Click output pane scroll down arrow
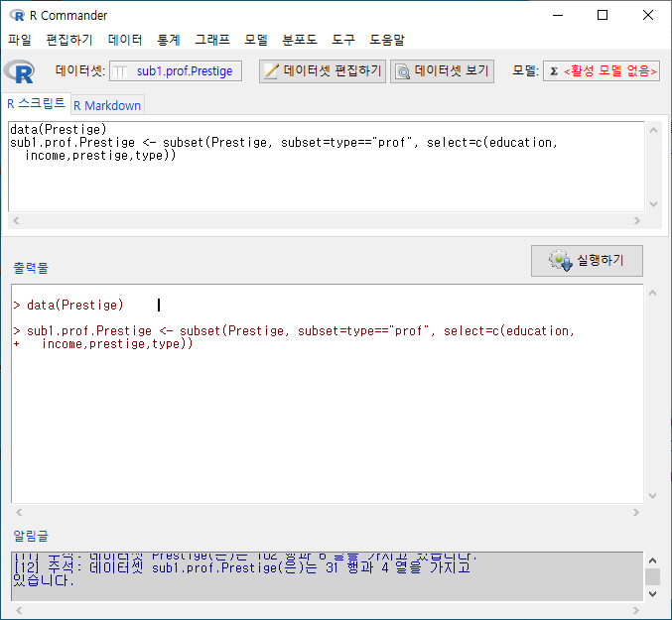Image resolution: width=672 pixels, height=620 pixels. pos(653,495)
